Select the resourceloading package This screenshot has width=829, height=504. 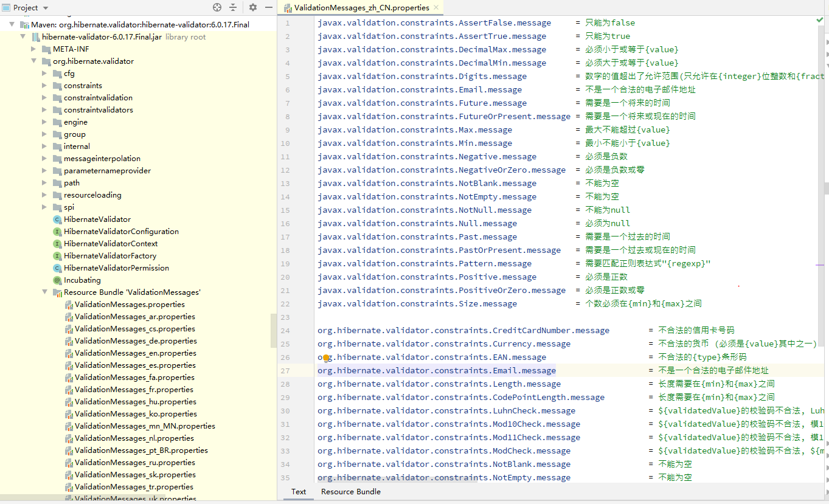92,195
